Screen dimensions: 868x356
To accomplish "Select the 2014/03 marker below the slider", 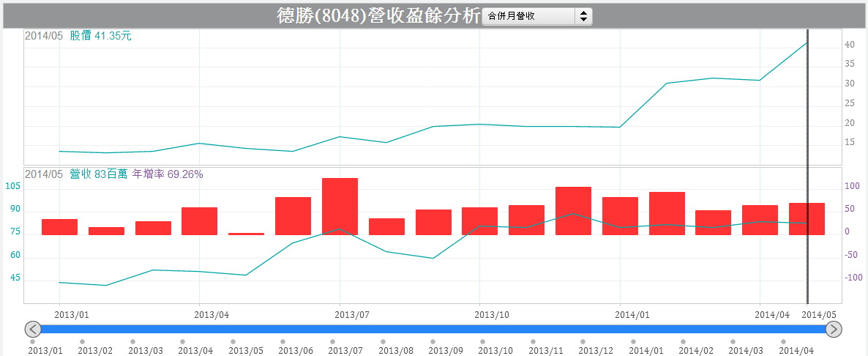I will [x=733, y=341].
